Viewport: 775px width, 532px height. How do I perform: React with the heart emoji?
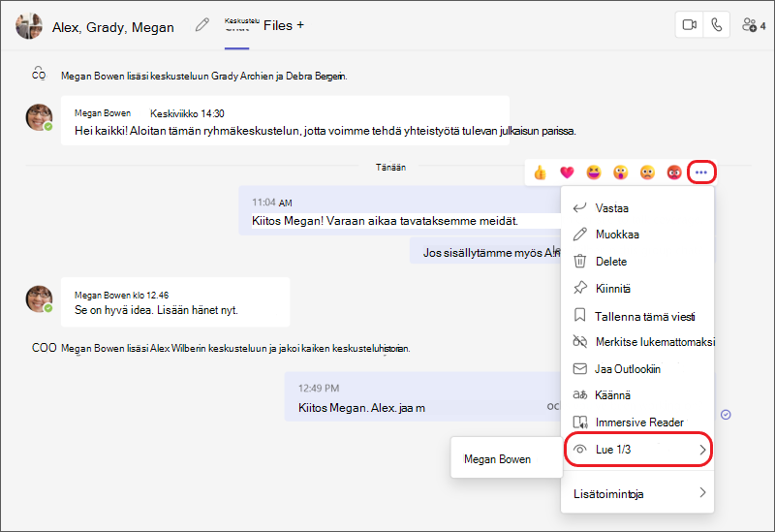567,172
